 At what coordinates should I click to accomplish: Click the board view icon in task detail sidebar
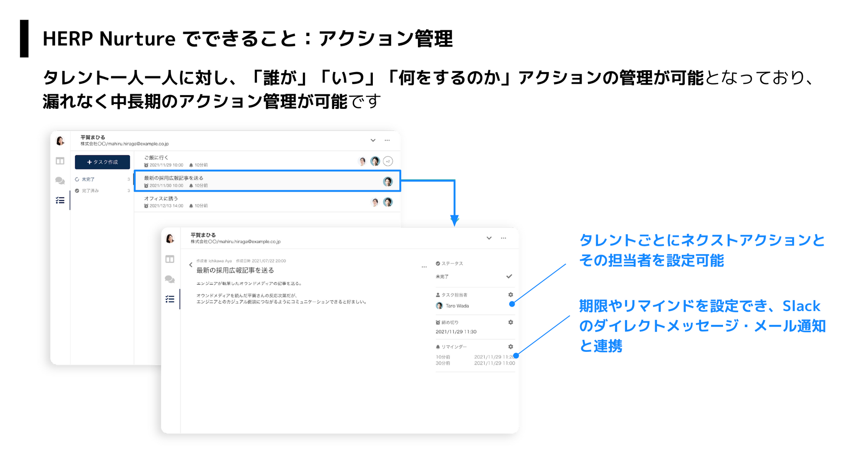[x=170, y=259]
